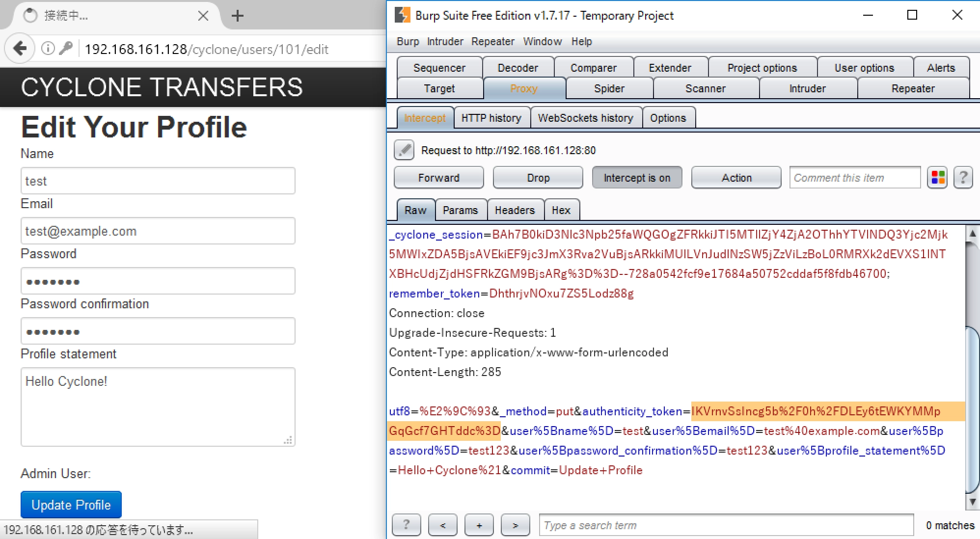The image size is (980, 539).
Task: Open the plus search options button
Action: tap(479, 525)
